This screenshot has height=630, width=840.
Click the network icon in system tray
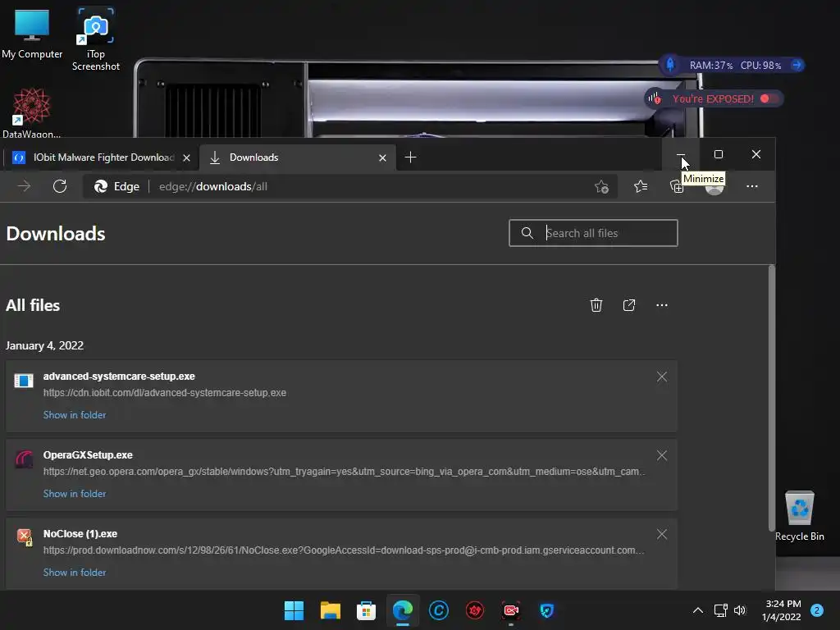pyautogui.click(x=720, y=610)
